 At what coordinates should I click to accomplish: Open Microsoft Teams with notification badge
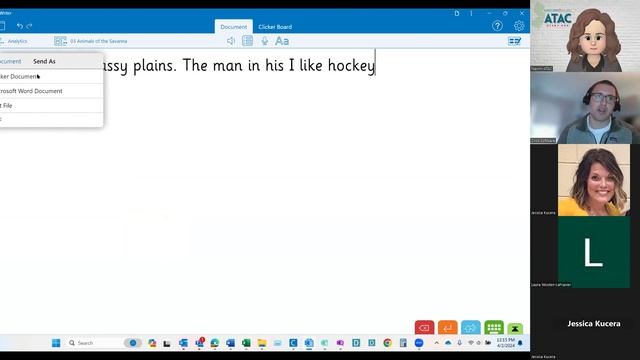(200, 342)
